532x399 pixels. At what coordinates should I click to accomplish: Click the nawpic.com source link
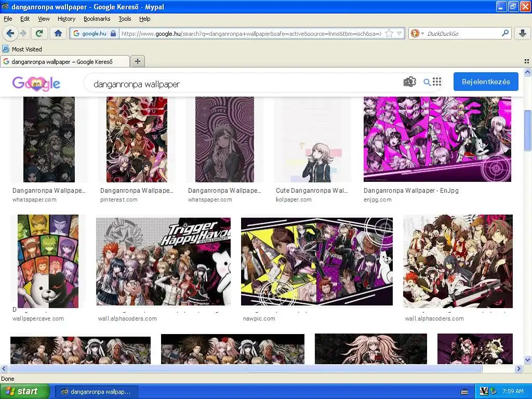pos(259,318)
